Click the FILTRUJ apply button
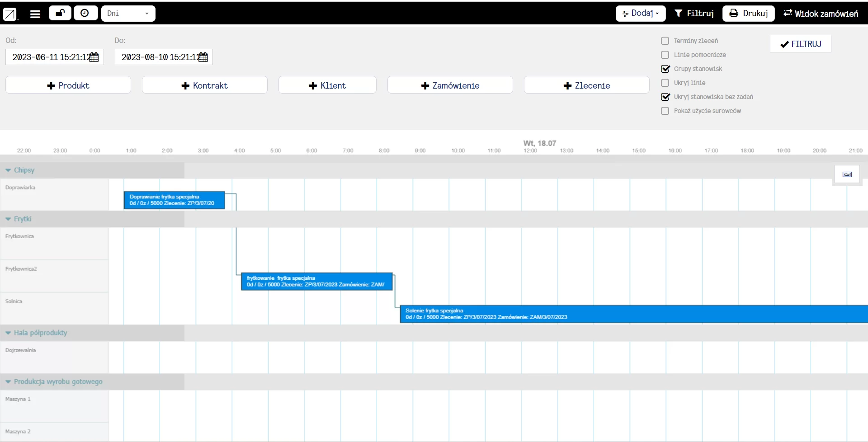Image resolution: width=868 pixels, height=442 pixels. [x=801, y=44]
